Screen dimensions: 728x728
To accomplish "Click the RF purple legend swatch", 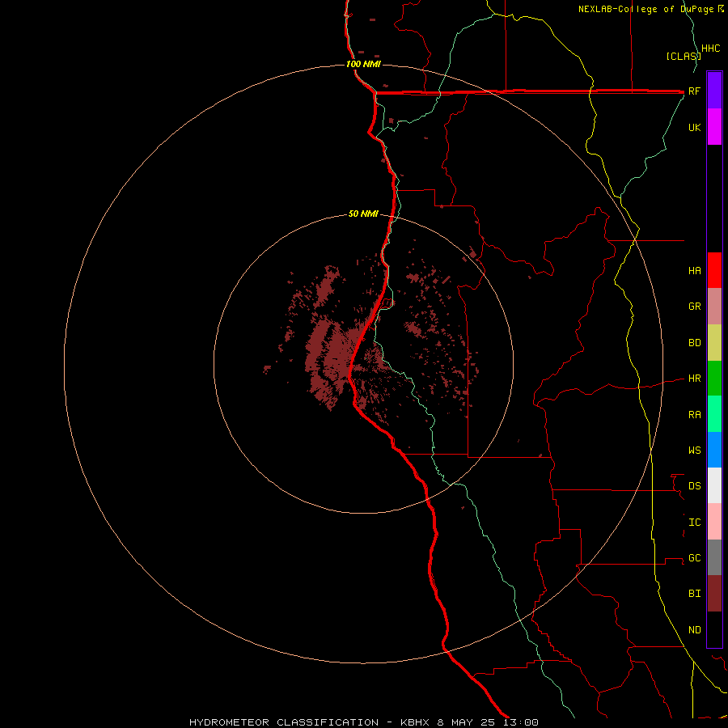I will point(714,91).
